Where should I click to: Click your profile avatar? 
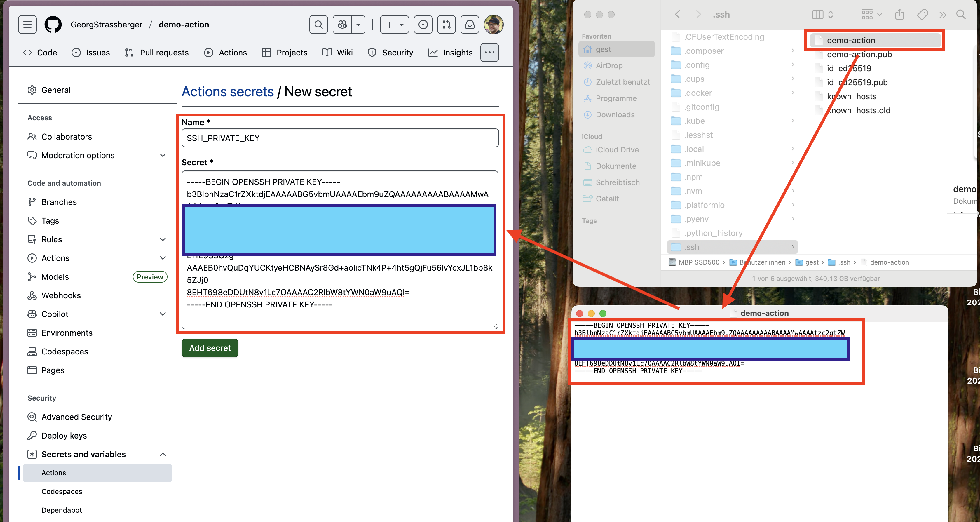click(494, 24)
